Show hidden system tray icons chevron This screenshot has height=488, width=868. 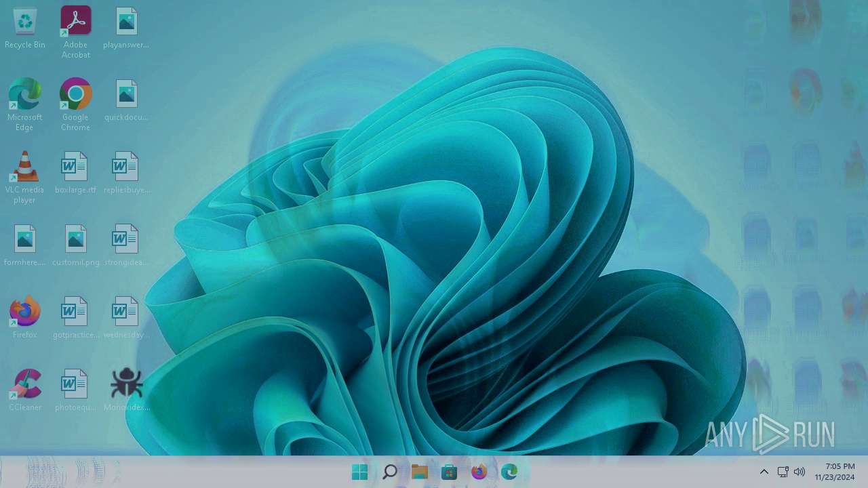[x=764, y=472]
